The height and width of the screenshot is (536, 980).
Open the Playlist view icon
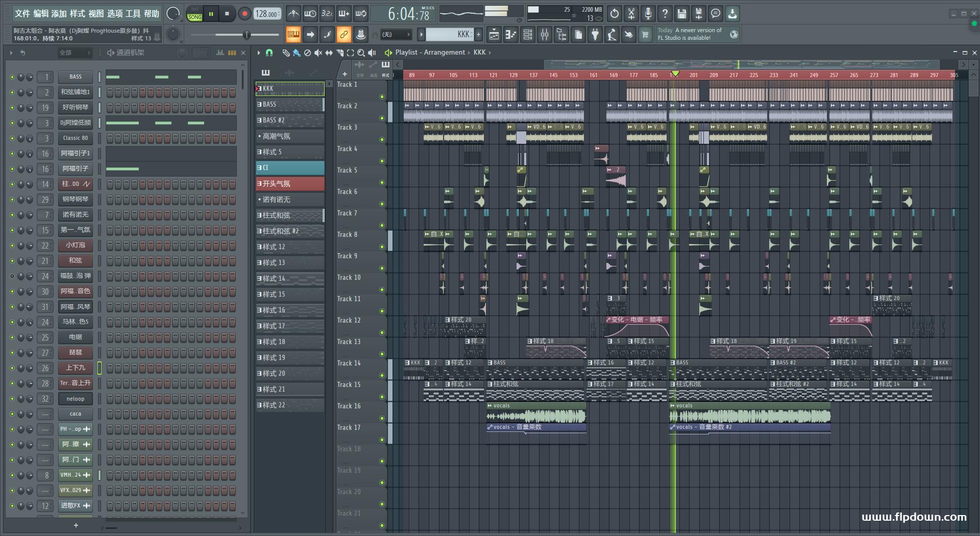point(494,35)
